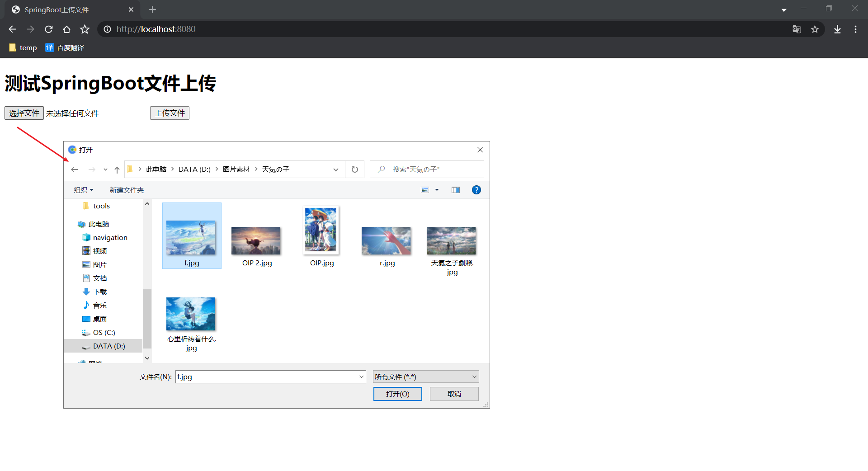Click the 搜索"天気の子" search box
868x471 pixels.
[427, 170]
